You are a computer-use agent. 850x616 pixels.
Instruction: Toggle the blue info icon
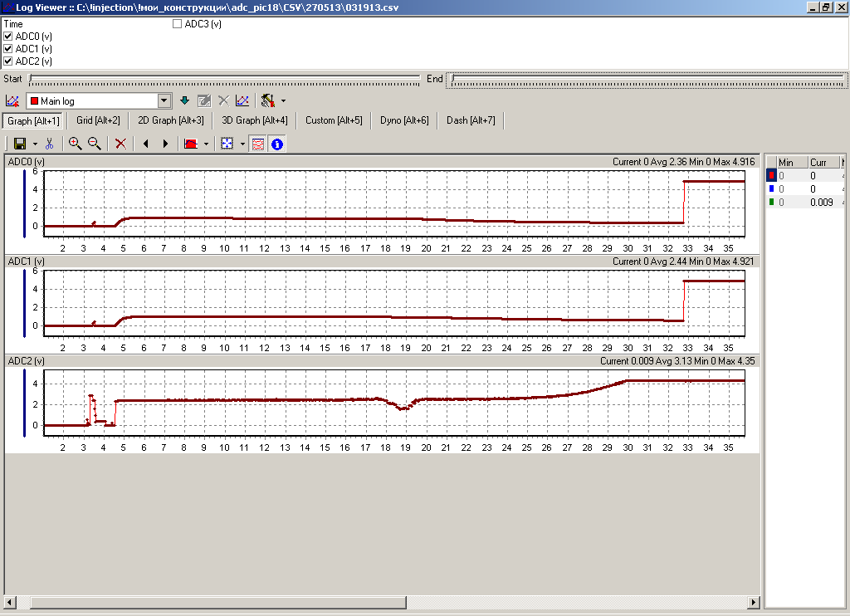click(x=277, y=144)
